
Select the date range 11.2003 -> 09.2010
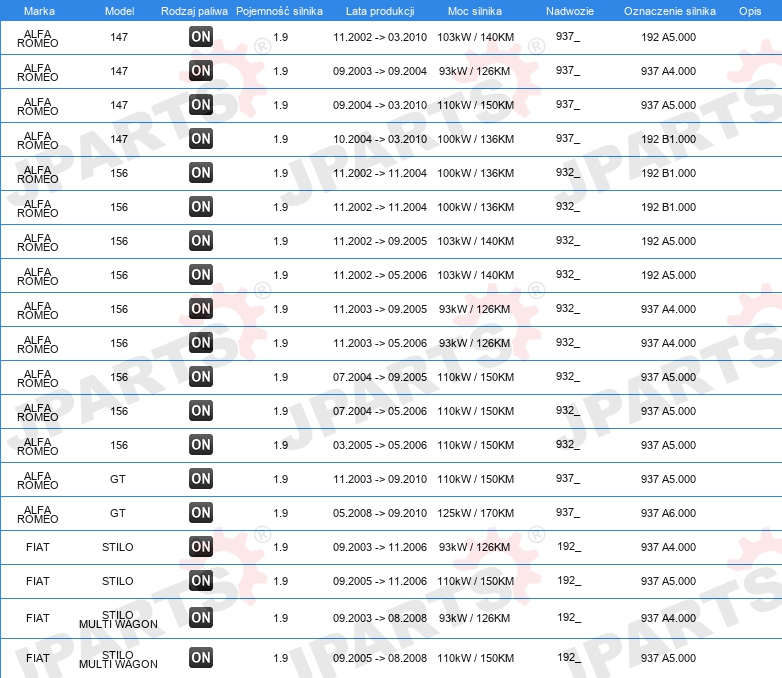tap(380, 479)
